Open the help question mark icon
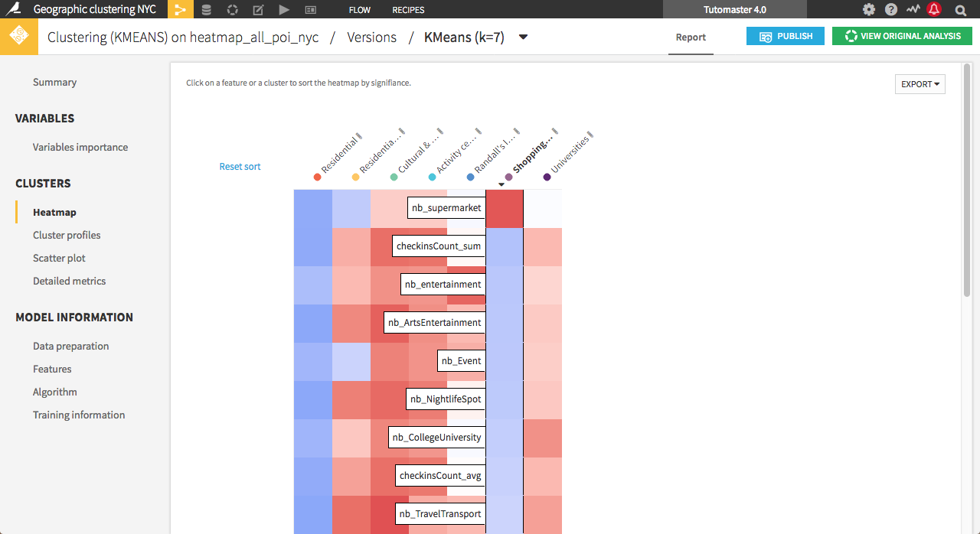Screen dimensions: 980x534 tap(891, 10)
